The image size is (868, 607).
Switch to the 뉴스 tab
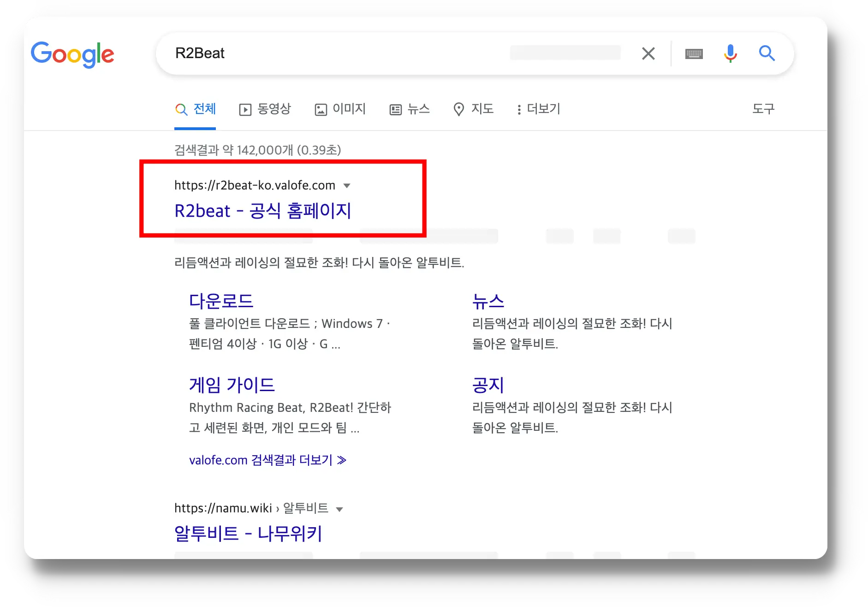[410, 109]
